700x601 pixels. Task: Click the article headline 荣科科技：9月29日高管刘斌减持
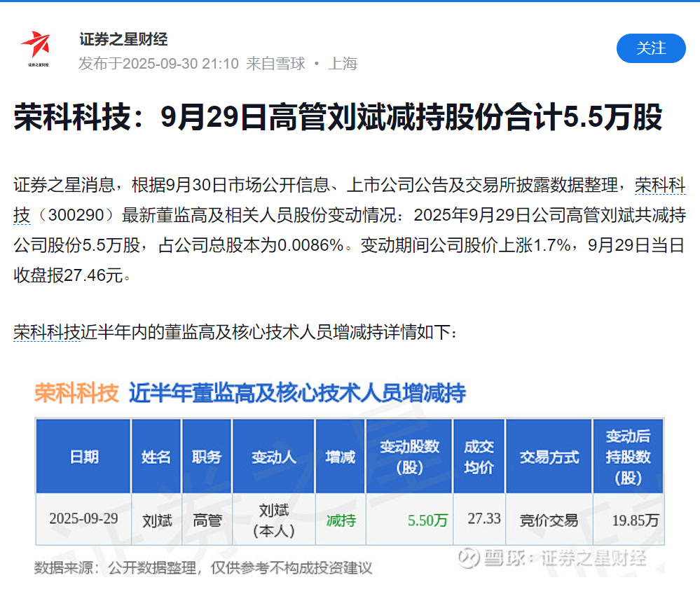pos(338,117)
